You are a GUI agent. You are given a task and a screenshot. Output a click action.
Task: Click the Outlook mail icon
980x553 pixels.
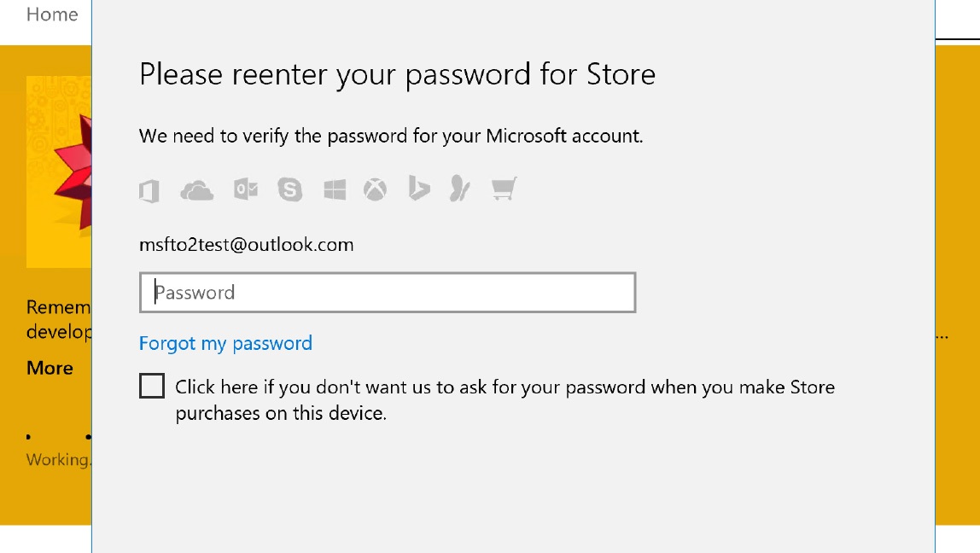246,189
